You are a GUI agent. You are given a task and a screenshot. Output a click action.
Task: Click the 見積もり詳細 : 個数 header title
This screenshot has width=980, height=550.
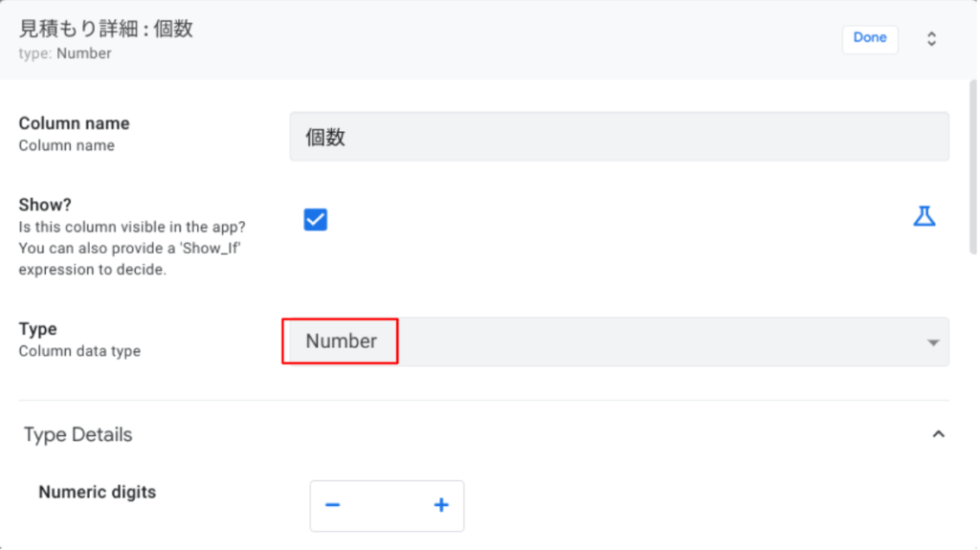click(x=106, y=29)
